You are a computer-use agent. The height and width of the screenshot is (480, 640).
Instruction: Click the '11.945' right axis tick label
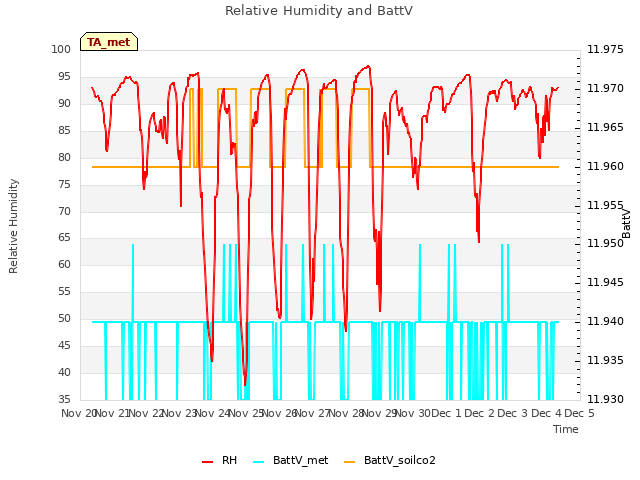[x=605, y=282]
